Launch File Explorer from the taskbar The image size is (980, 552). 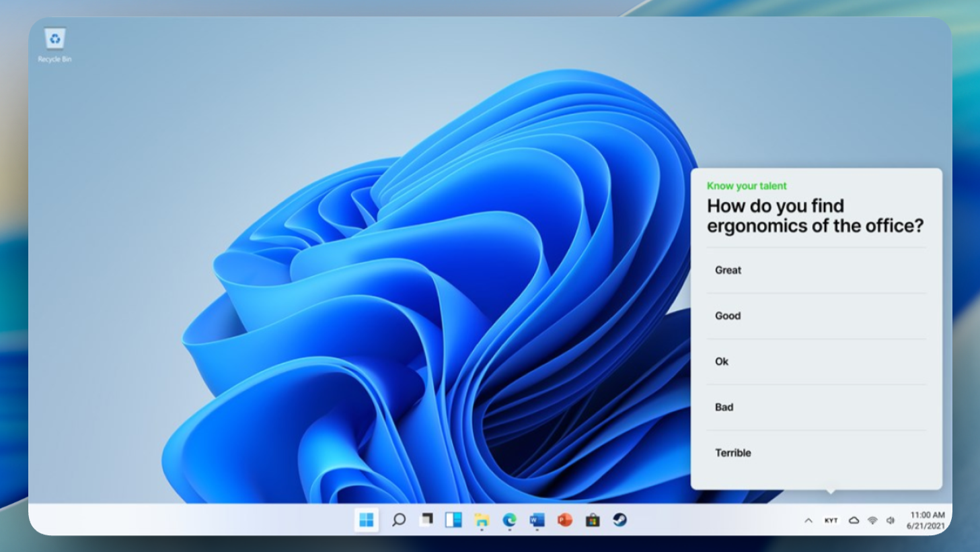pos(482,520)
